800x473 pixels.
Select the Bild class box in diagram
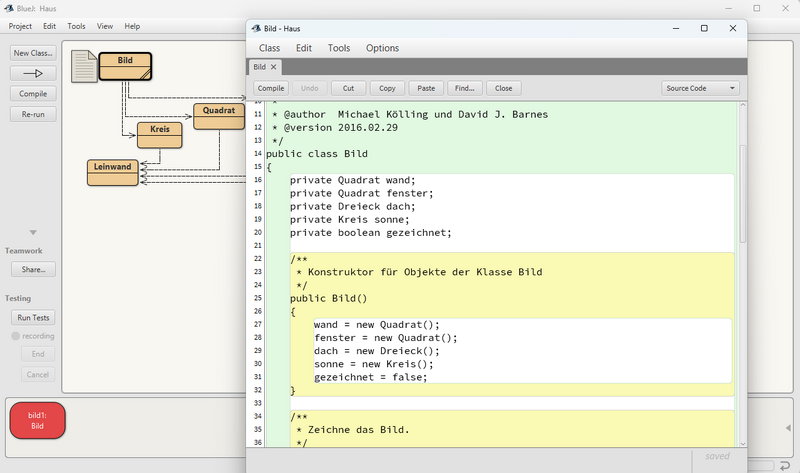(x=125, y=66)
